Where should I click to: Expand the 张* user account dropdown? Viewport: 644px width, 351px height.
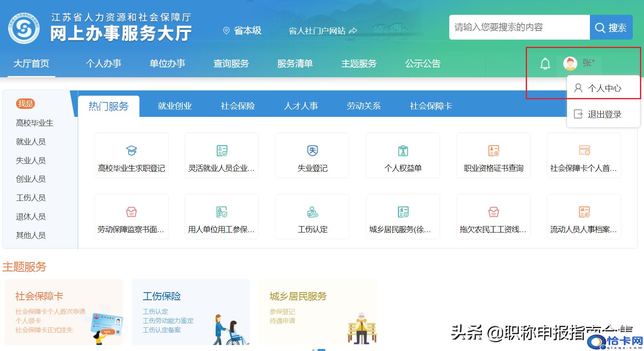coord(588,63)
